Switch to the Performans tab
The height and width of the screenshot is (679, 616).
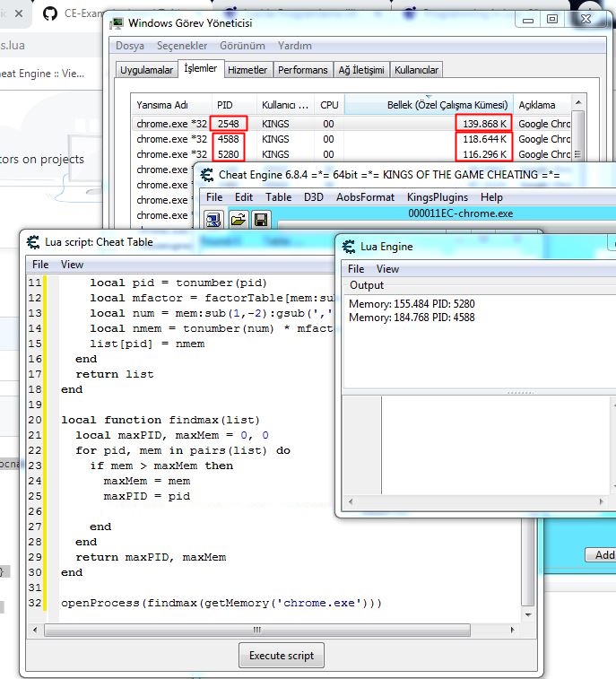pos(302,70)
